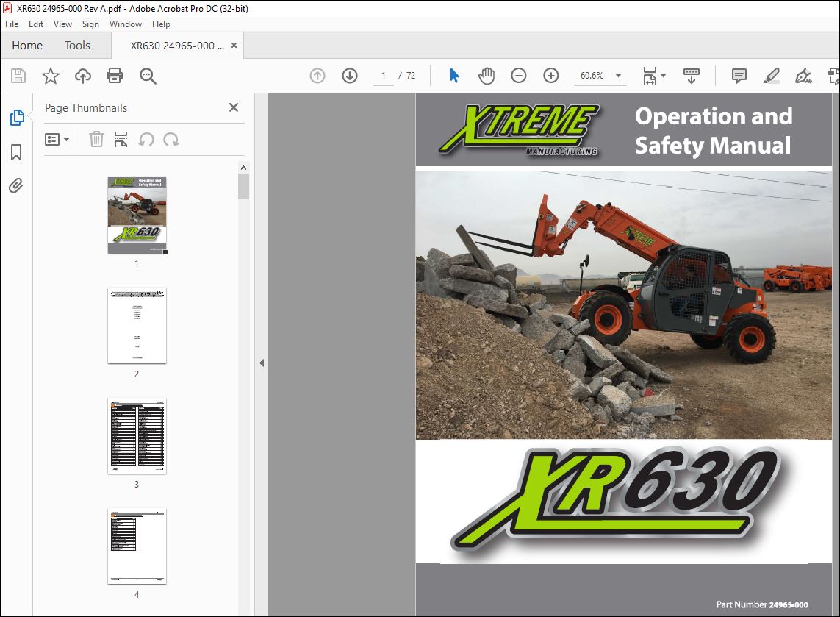Select the Highlight text pen tool

[x=772, y=76]
